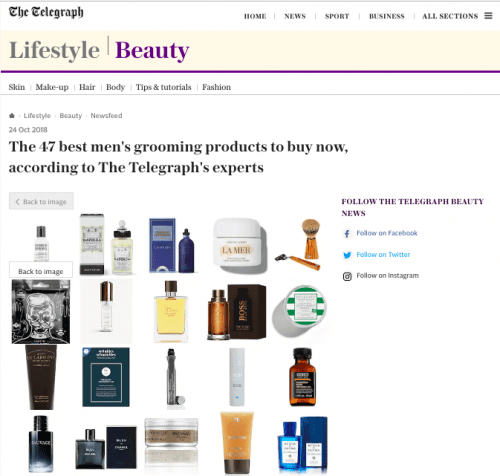Select the Boss fragrance thumbnail

click(237, 311)
